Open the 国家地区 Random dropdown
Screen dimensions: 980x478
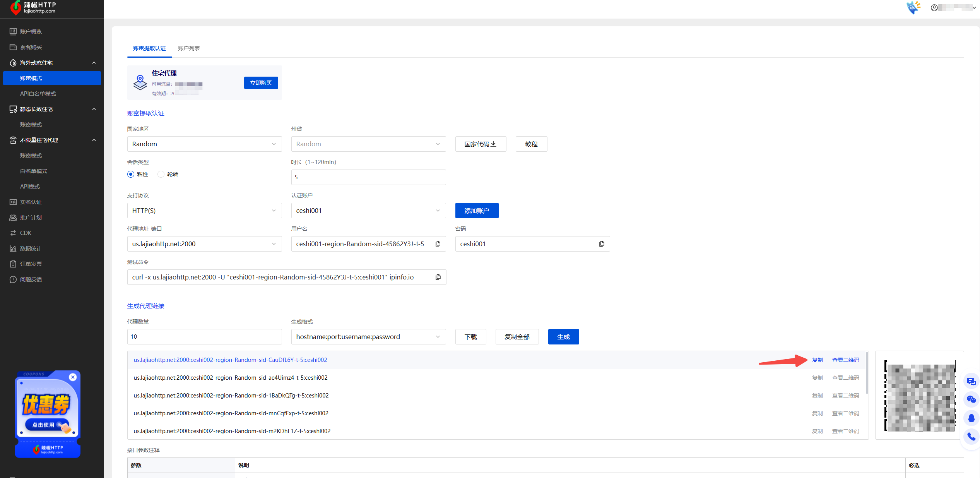[204, 144]
